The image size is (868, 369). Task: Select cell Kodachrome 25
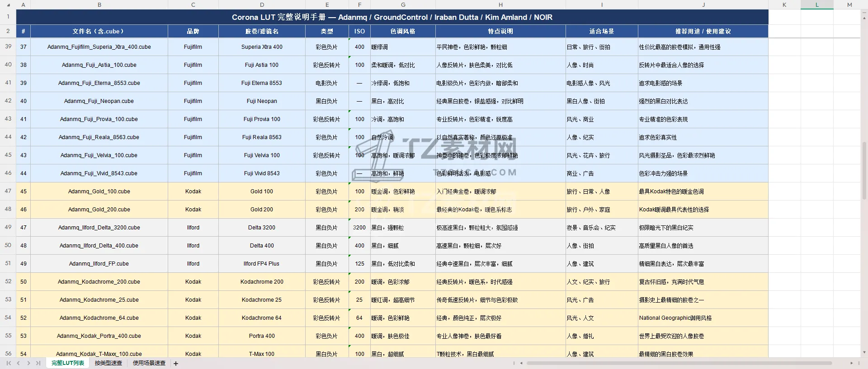point(262,300)
